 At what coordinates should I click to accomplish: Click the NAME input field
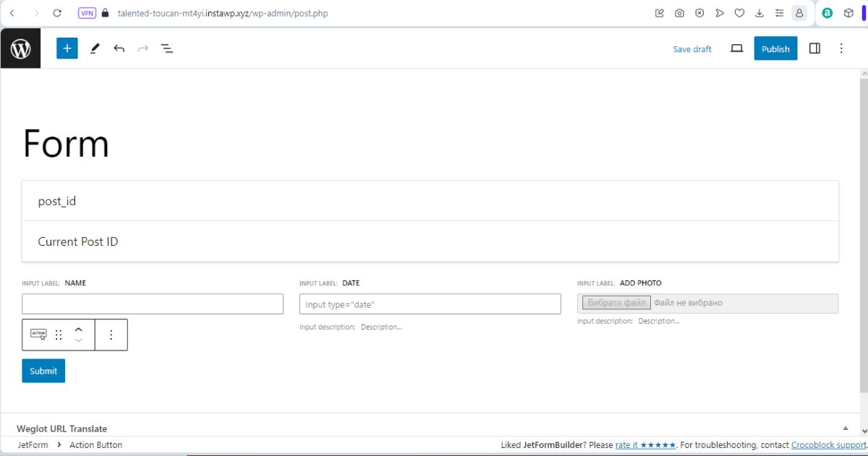point(152,304)
